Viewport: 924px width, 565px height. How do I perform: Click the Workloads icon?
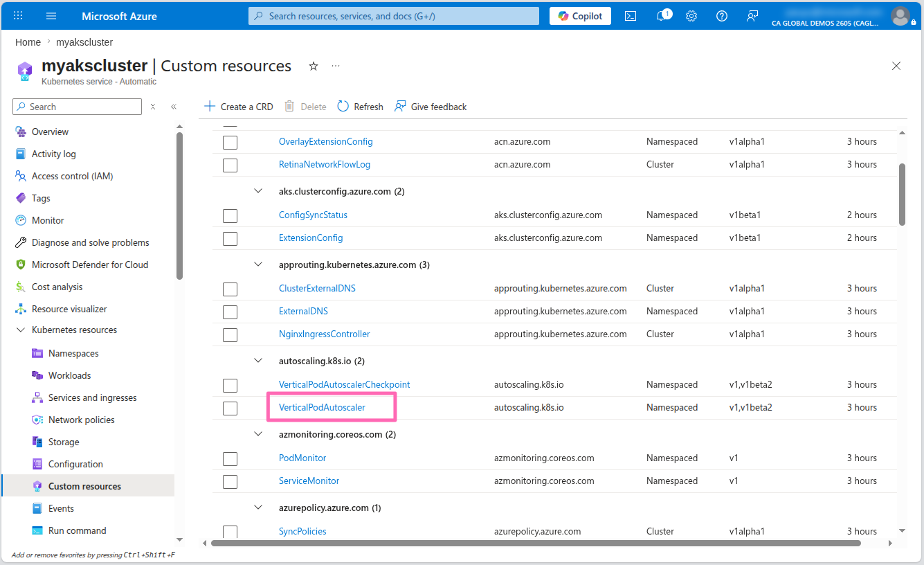(x=37, y=375)
